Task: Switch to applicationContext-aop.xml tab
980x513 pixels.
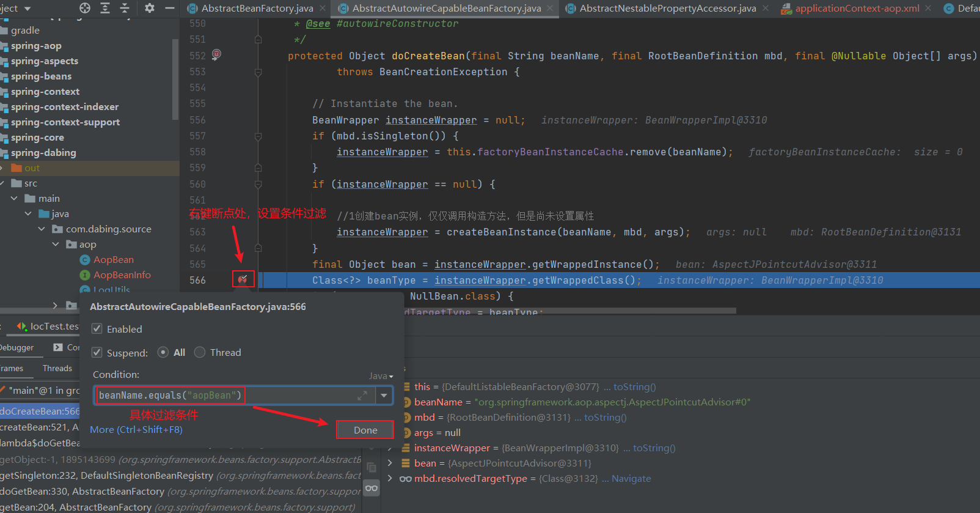Action: (x=857, y=9)
